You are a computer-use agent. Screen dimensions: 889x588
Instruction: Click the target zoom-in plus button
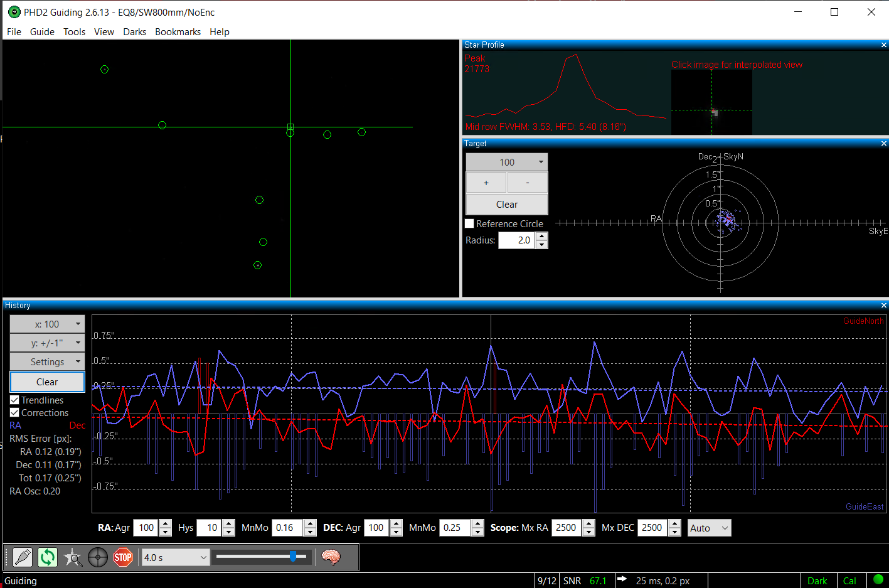[x=486, y=183]
